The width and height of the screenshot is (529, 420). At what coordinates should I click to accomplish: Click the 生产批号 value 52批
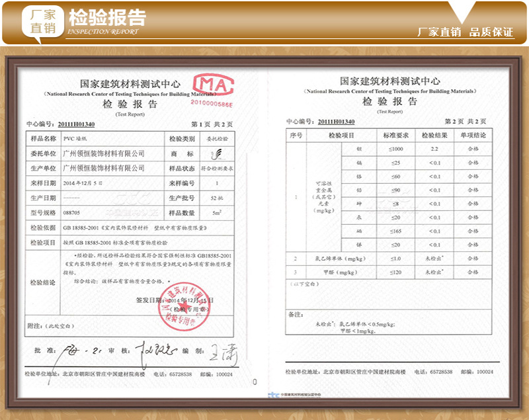(217, 198)
